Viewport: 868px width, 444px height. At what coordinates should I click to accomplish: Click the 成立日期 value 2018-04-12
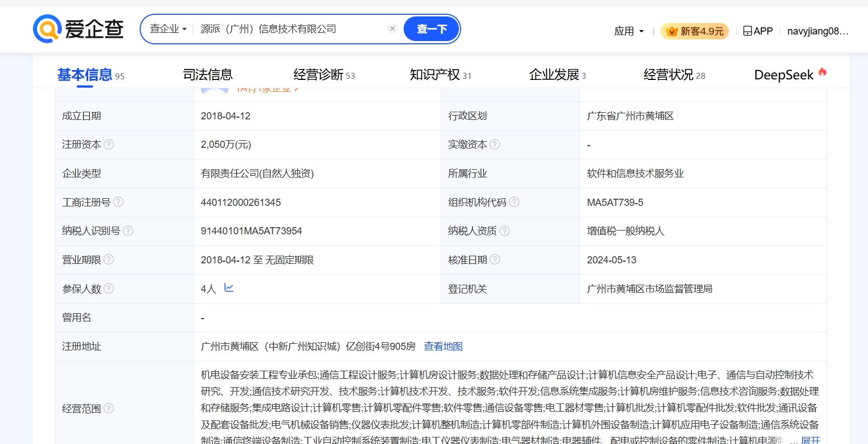(x=226, y=116)
